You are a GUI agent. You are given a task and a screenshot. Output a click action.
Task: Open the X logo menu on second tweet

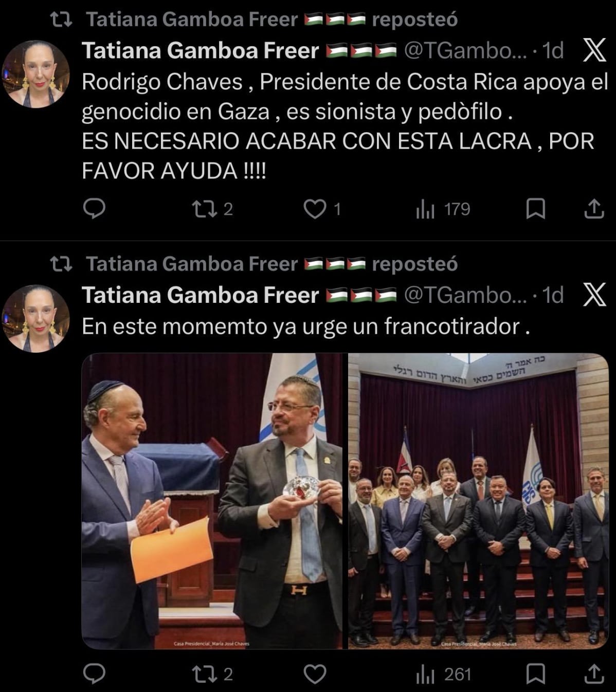pos(594,295)
